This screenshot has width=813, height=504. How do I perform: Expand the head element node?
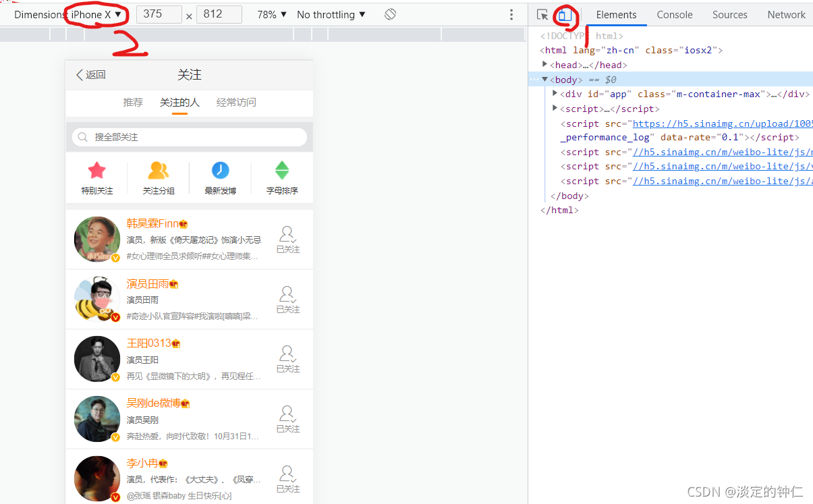point(545,64)
